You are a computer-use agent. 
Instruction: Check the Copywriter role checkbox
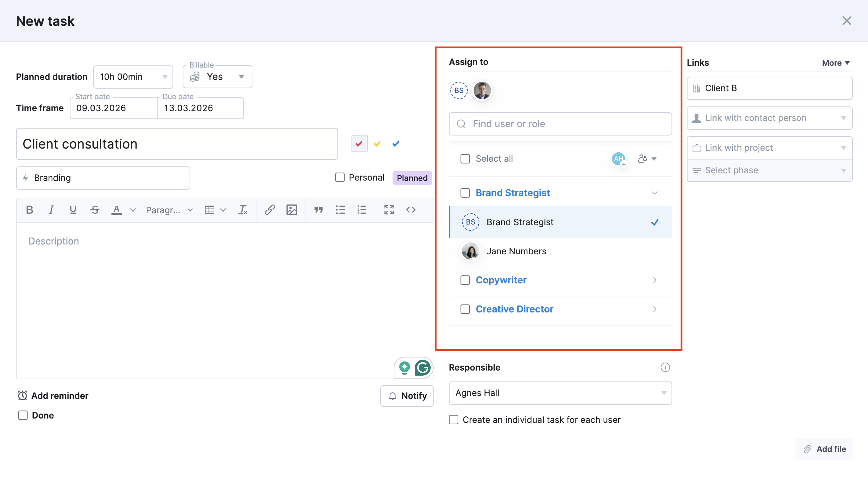click(465, 280)
